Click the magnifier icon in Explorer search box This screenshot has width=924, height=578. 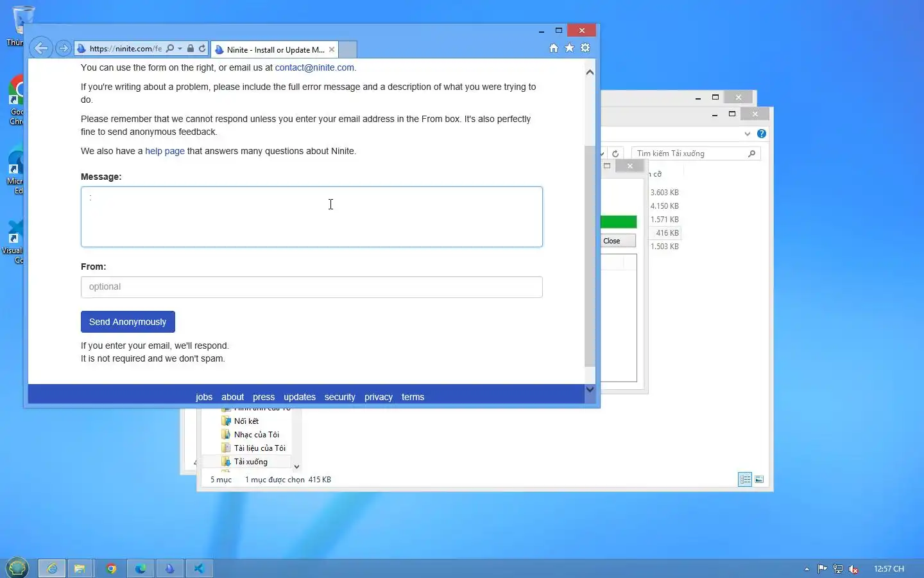(x=752, y=153)
